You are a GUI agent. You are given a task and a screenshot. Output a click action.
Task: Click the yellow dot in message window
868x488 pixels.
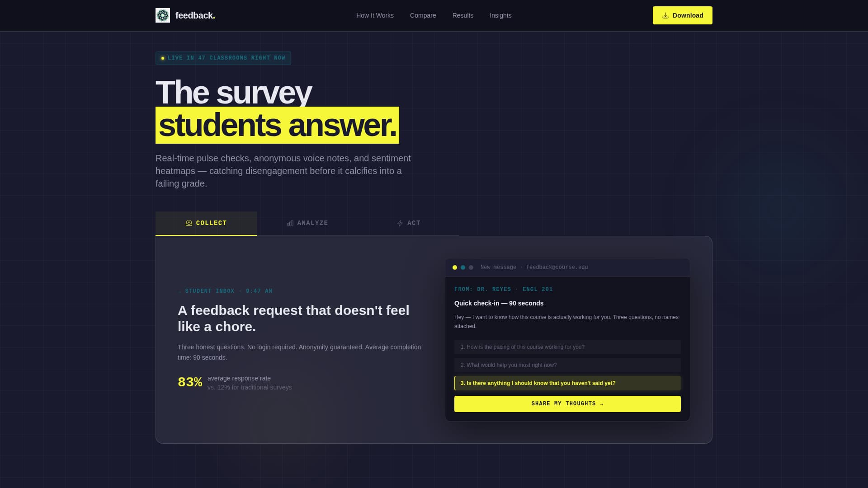[455, 267]
